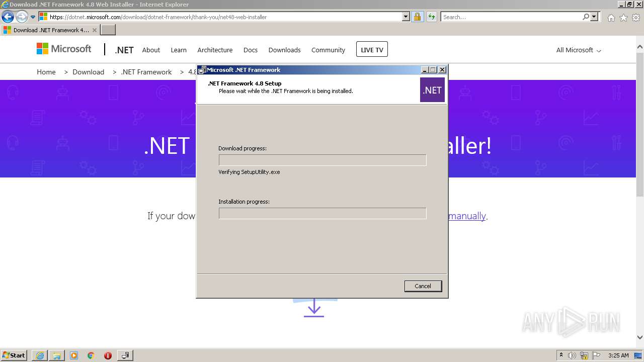Open Internet Explorer from the taskbar
Viewport: 644px width, 362px height.
coord(40,355)
